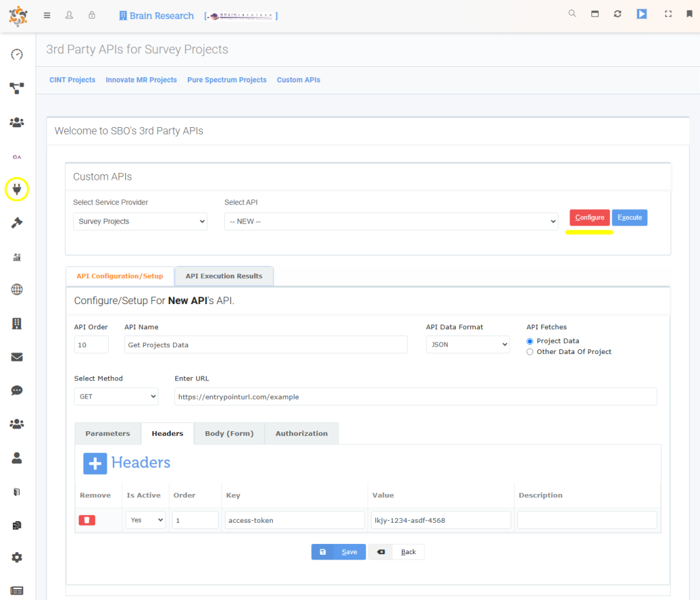Switch to the Authorization tab
This screenshot has height=600, width=700.
[301, 433]
